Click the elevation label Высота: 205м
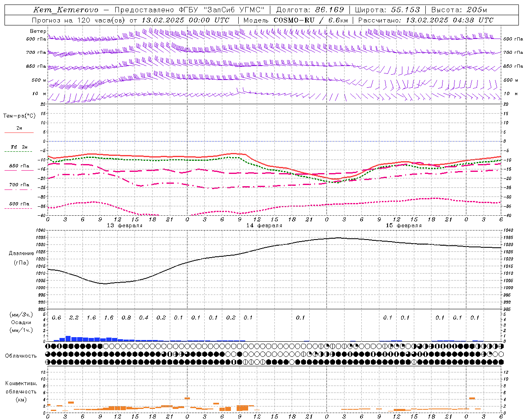Screen dimensions: 525x420 (459, 10)
